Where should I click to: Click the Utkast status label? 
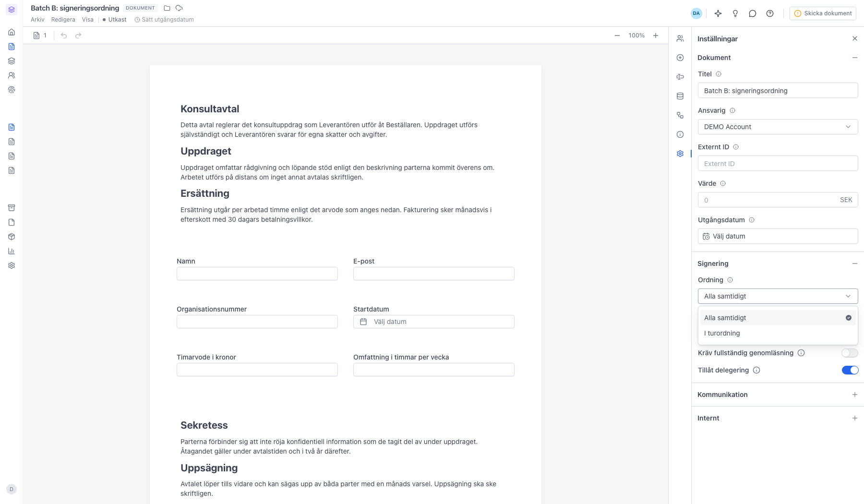tap(114, 20)
